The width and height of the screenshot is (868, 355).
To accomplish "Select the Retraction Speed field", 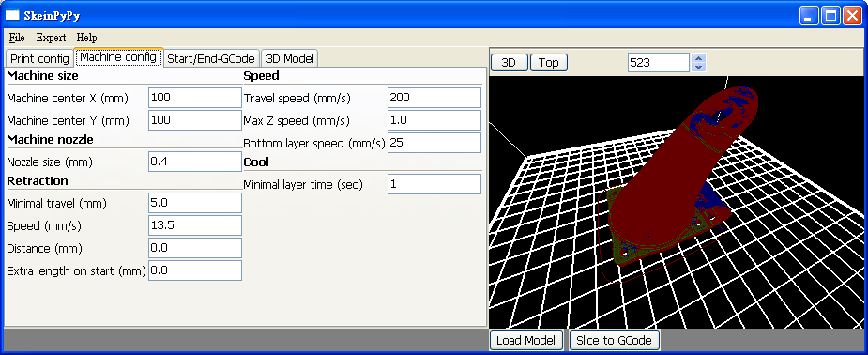I will pos(195,225).
